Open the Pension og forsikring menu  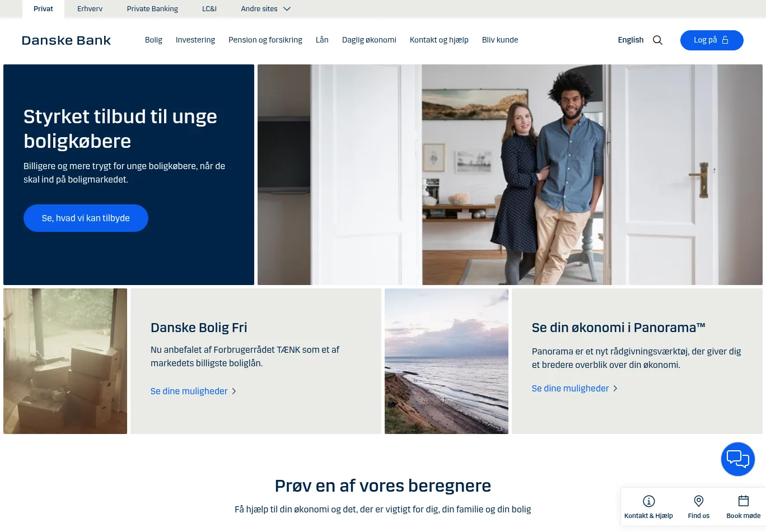point(265,40)
